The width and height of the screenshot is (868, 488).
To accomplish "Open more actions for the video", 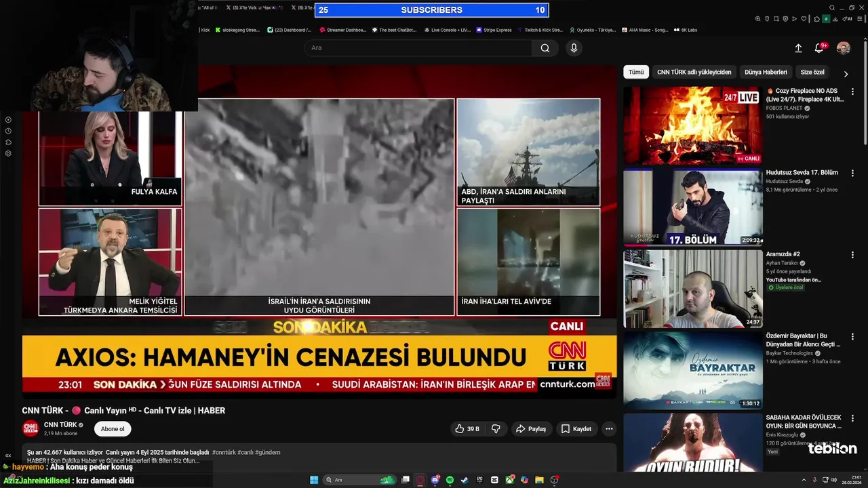I will tap(609, 429).
